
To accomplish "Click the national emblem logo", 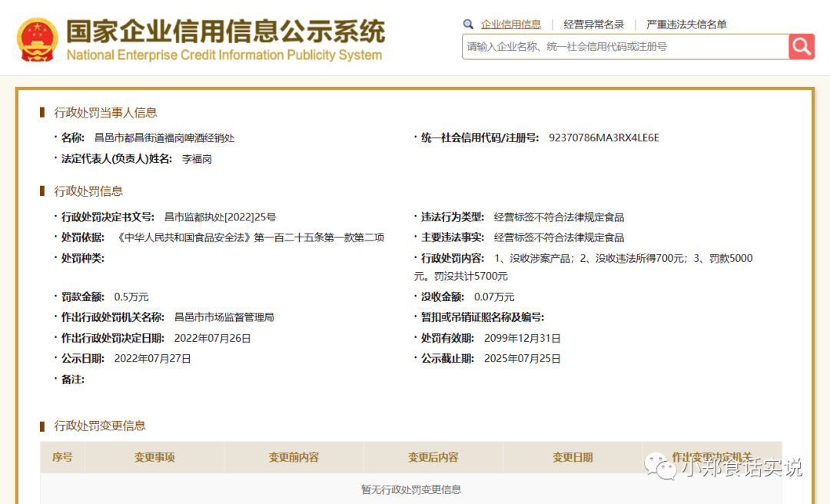I will click(37, 40).
